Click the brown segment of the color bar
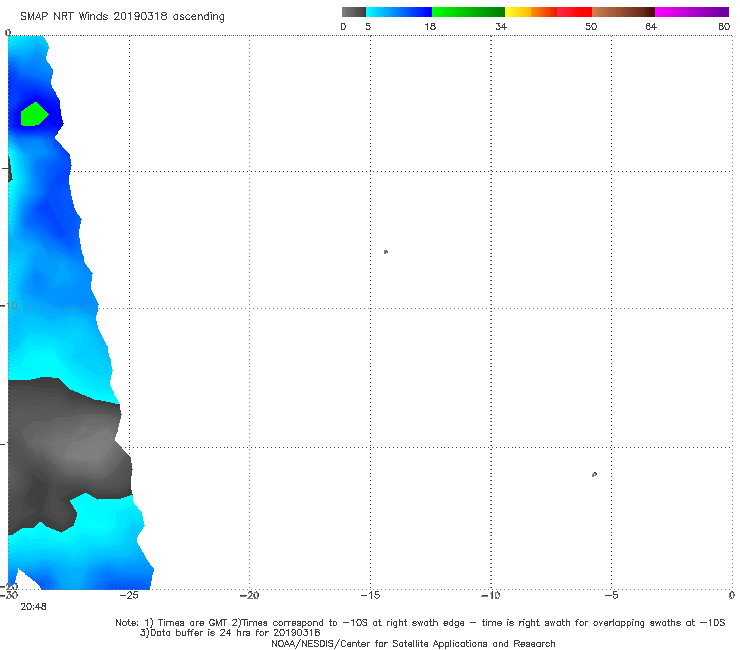 point(623,12)
